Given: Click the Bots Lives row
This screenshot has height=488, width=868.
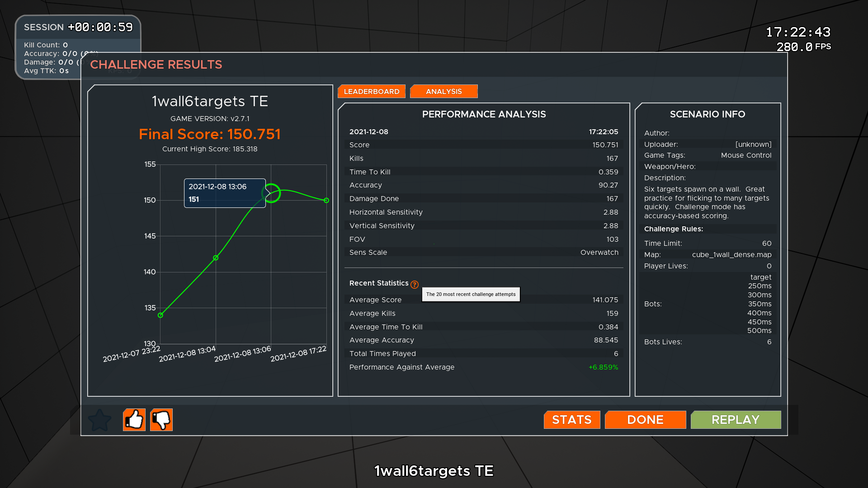Looking at the screenshot, I should click(x=708, y=342).
